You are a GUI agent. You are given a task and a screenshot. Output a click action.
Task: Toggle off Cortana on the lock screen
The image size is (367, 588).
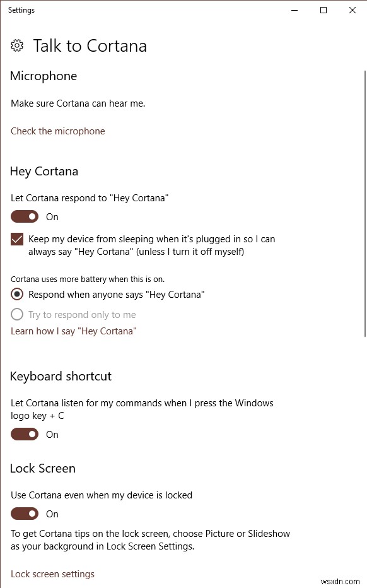[24, 514]
